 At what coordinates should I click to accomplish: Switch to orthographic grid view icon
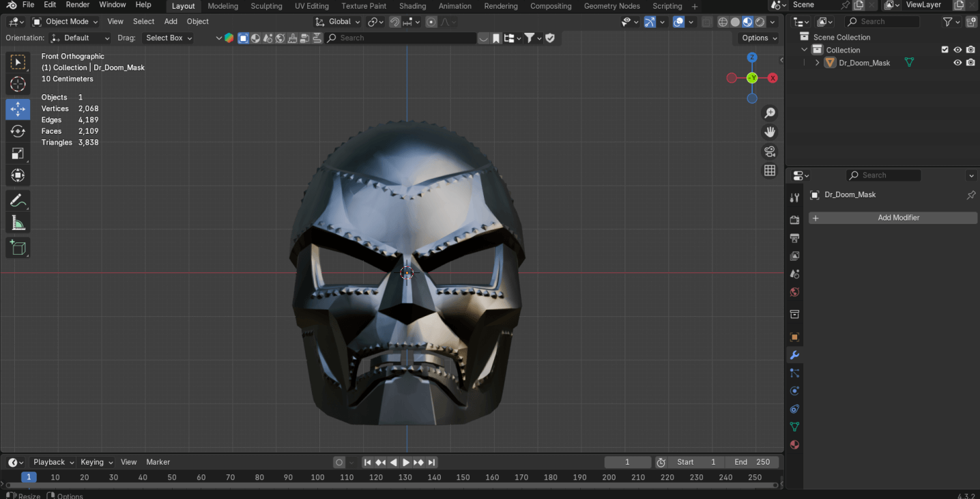[770, 171]
